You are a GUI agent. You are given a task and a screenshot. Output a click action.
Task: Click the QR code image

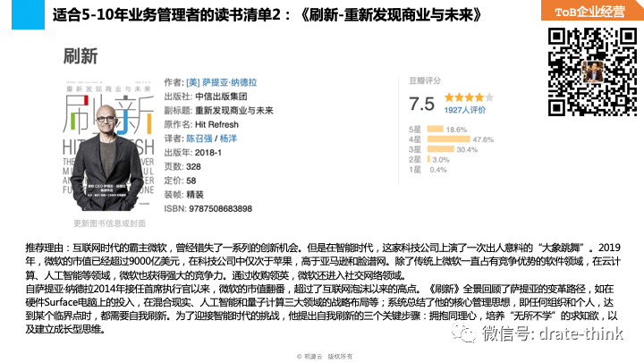(x=592, y=72)
